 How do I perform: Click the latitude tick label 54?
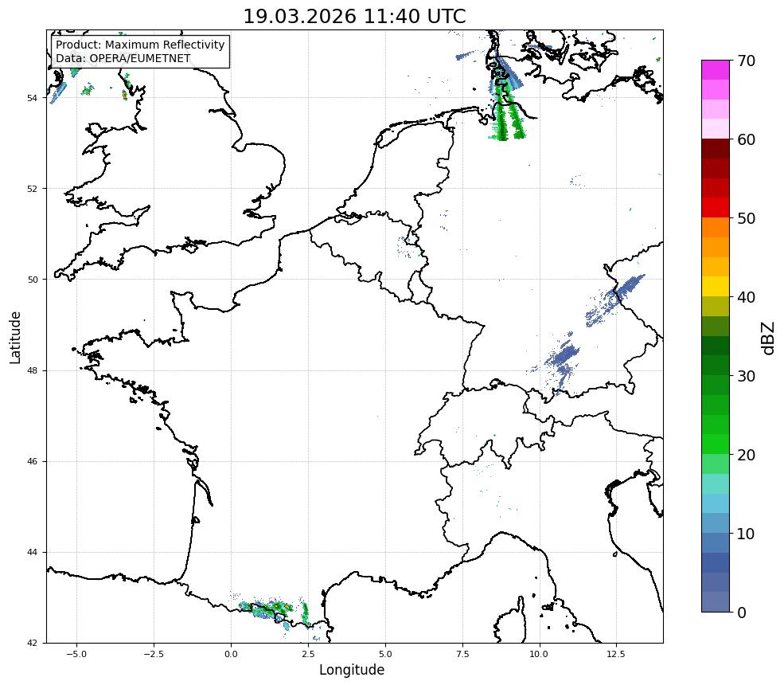[32, 98]
